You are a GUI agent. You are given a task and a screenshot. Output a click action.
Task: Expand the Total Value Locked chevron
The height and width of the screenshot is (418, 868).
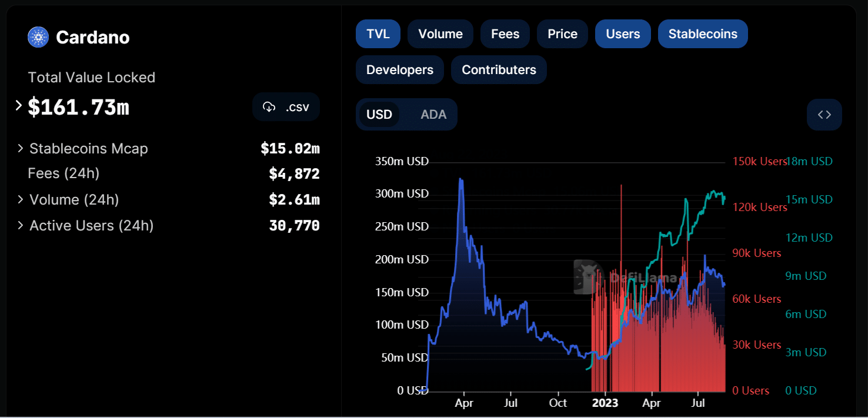[x=18, y=106]
